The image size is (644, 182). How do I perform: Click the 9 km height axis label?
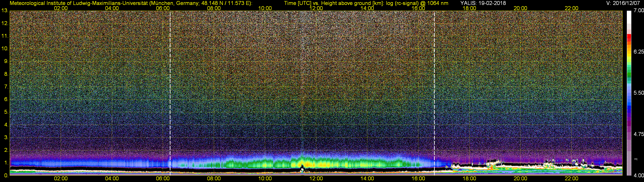point(6,61)
